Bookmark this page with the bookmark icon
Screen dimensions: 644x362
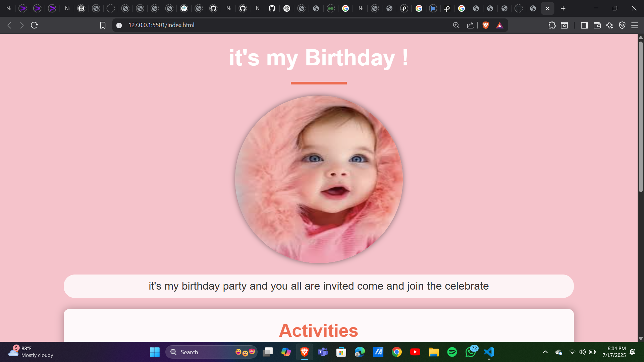(x=103, y=25)
